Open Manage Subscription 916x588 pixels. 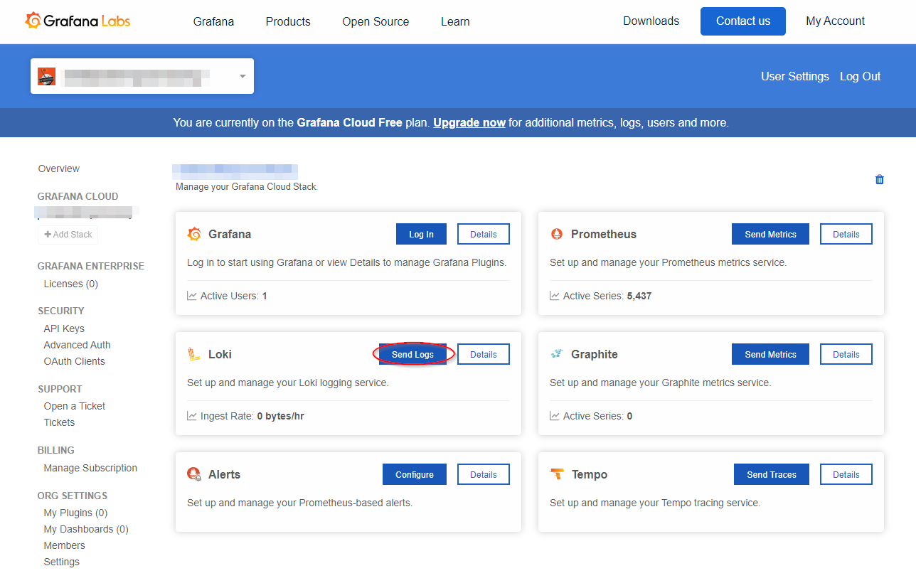tap(90, 468)
